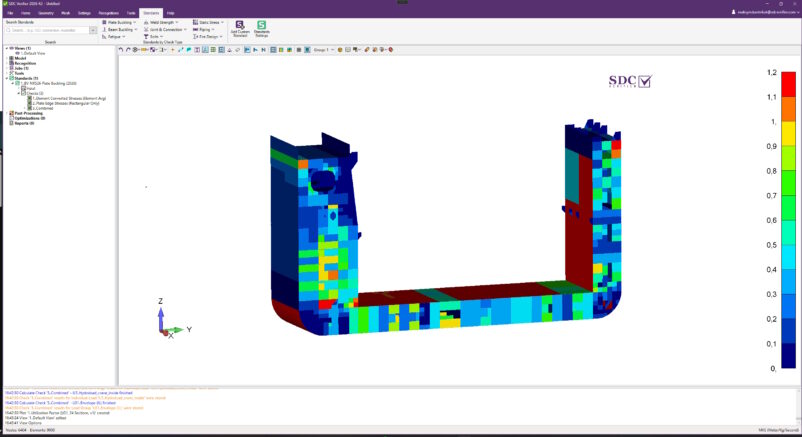Toggle check 3.Combined checkbox

coord(29,108)
